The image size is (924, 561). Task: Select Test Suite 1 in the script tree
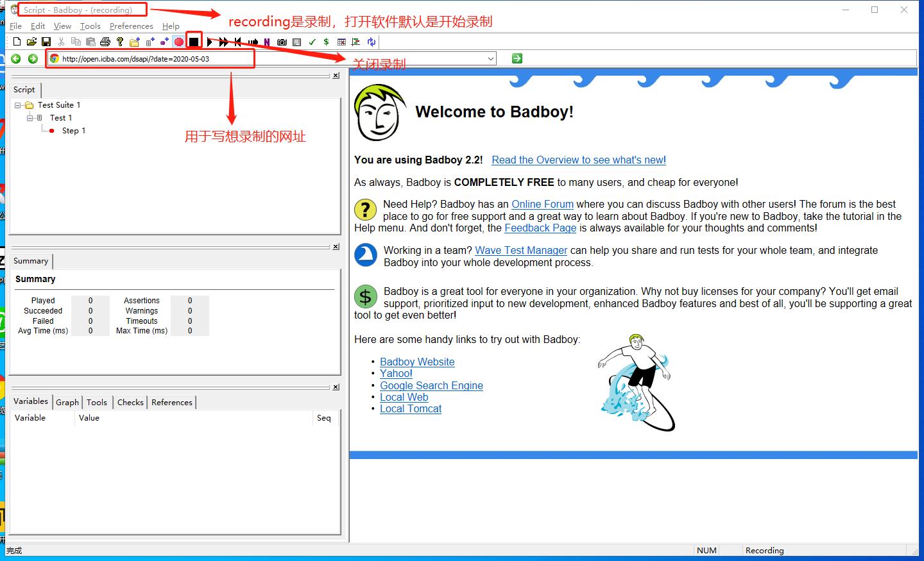tap(59, 105)
